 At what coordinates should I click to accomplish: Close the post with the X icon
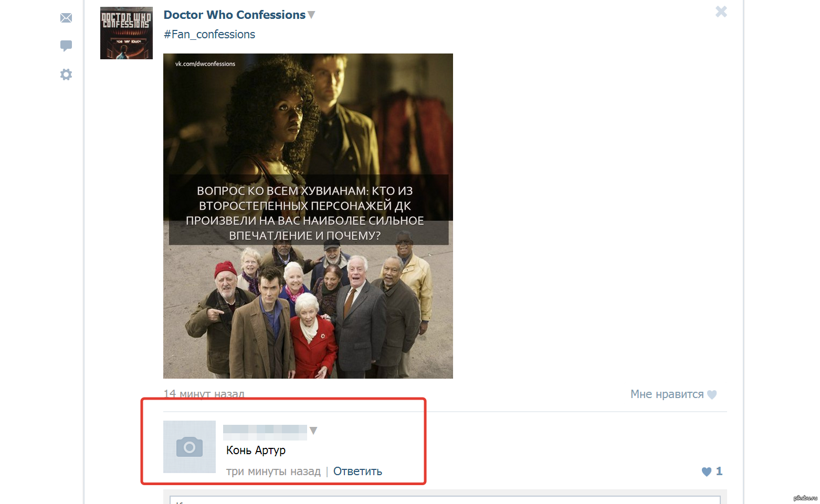point(721,12)
